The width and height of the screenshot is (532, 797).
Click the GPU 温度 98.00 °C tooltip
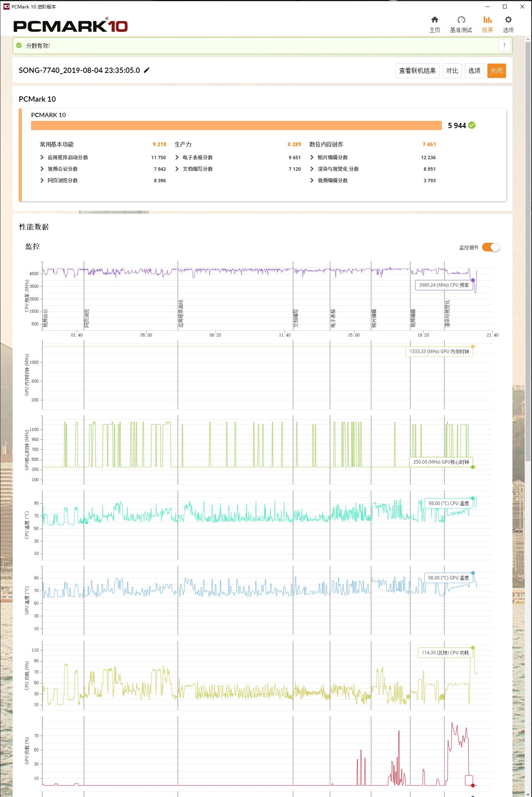pyautogui.click(x=448, y=578)
